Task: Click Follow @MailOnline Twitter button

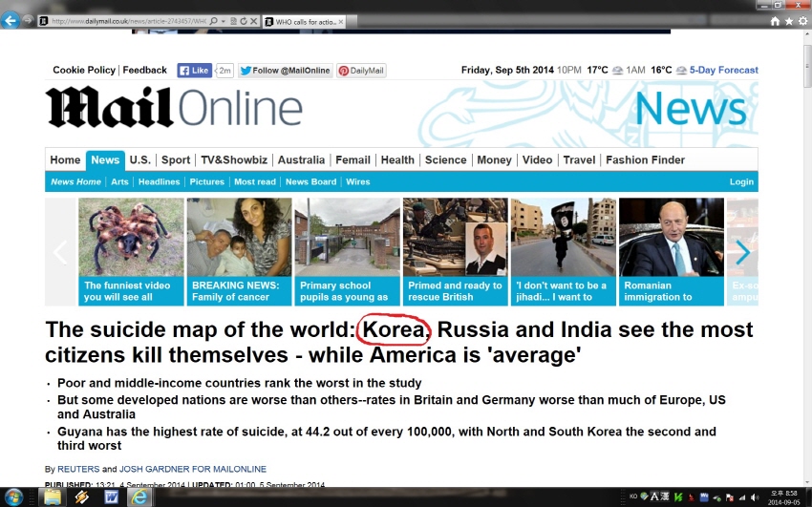Action: [286, 71]
